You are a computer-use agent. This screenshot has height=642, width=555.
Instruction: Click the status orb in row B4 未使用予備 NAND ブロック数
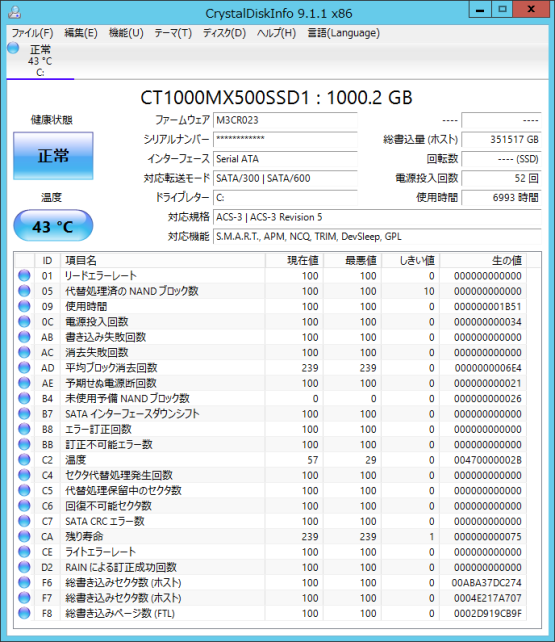click(x=24, y=398)
